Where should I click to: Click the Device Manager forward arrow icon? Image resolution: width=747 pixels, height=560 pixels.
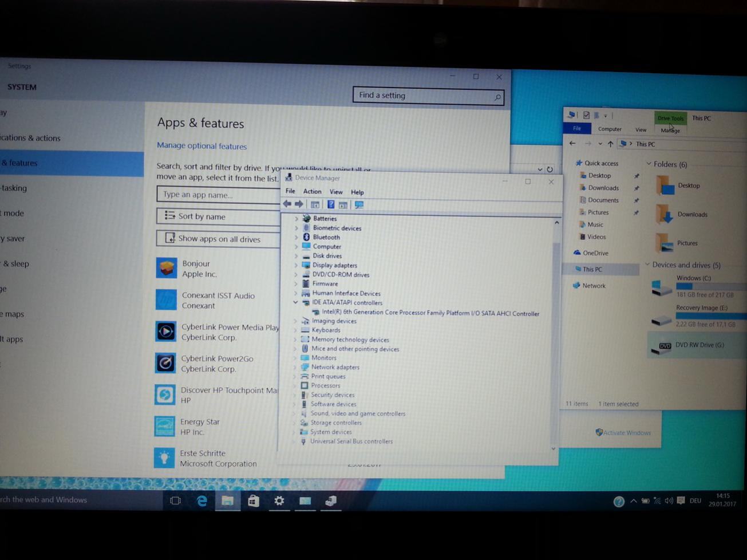(299, 204)
